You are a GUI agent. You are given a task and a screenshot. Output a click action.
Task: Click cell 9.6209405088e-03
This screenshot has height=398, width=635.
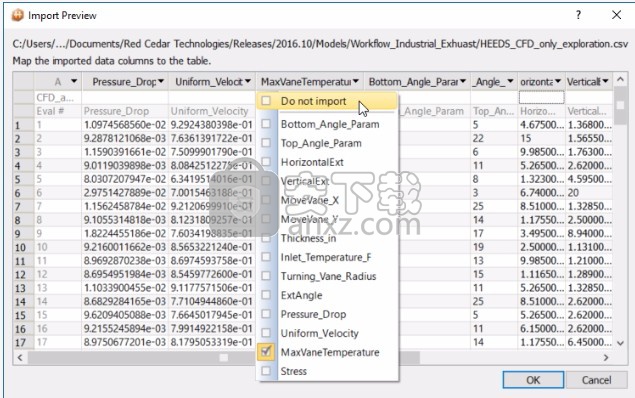(125, 315)
